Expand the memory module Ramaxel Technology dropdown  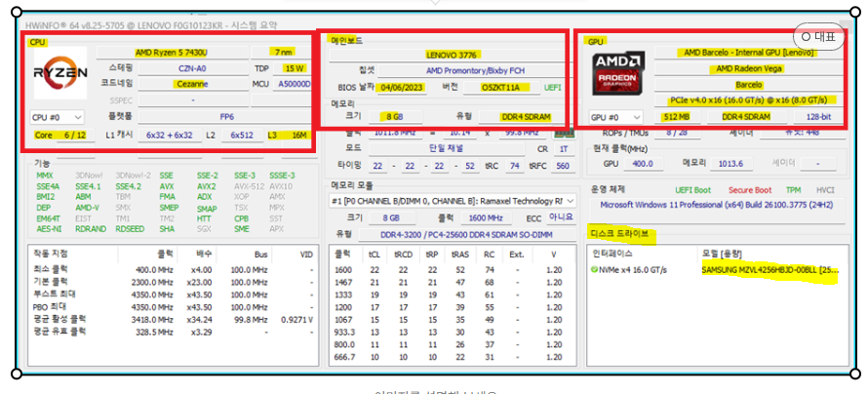click(x=453, y=202)
